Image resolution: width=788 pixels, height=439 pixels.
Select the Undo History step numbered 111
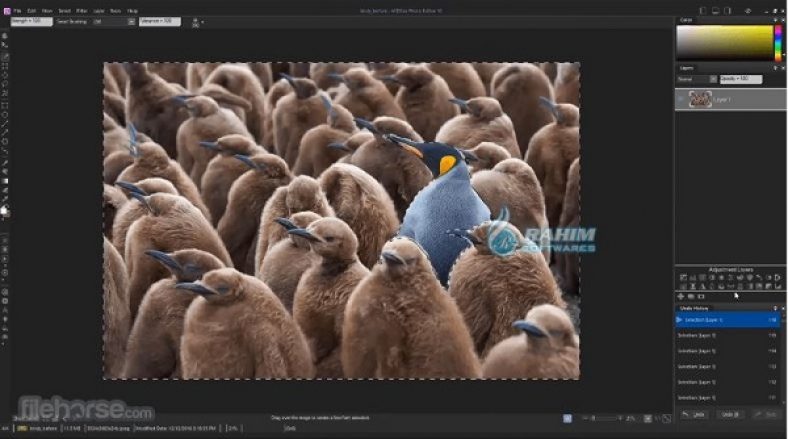728,398
